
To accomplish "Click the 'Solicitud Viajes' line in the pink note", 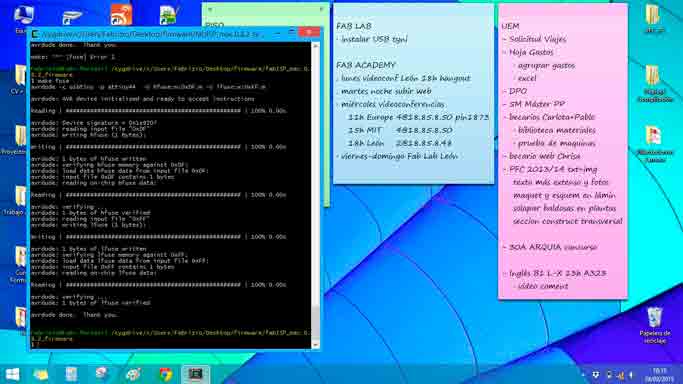I will pos(538,39).
